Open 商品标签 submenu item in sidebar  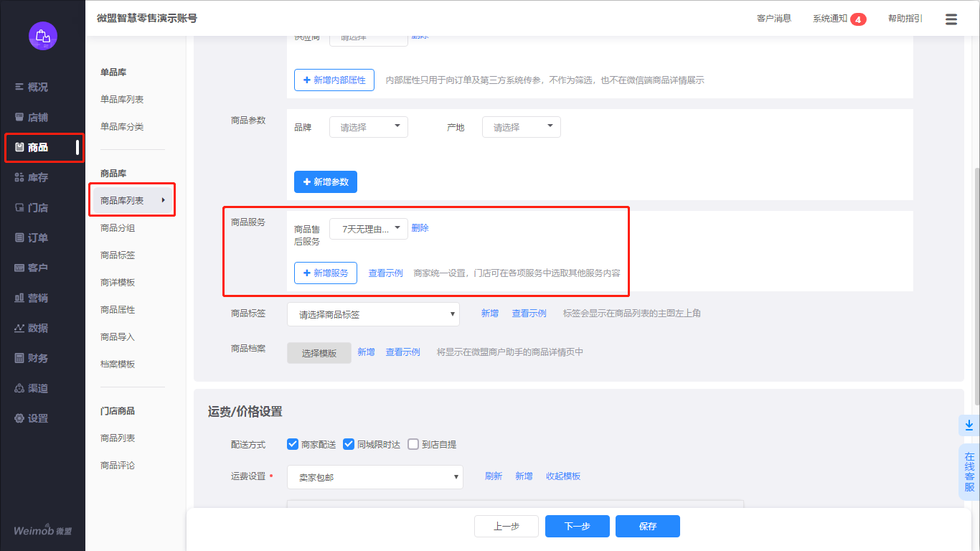coord(118,255)
